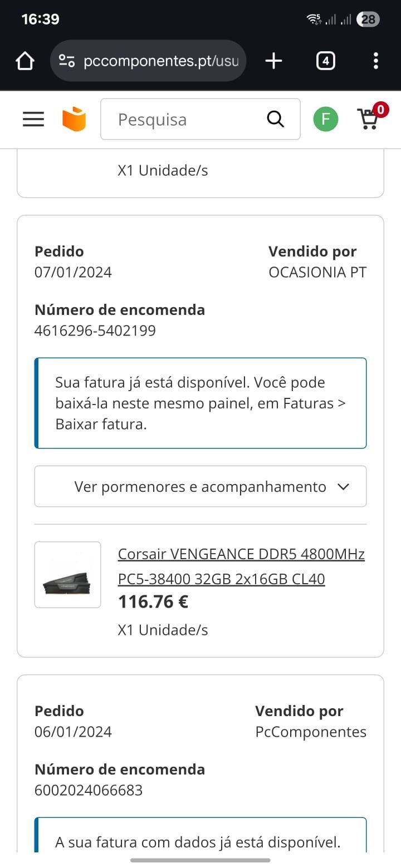The height and width of the screenshot is (868, 401).
Task: Tap the invoice notice in the 06/01/2024 order
Action: (200, 835)
